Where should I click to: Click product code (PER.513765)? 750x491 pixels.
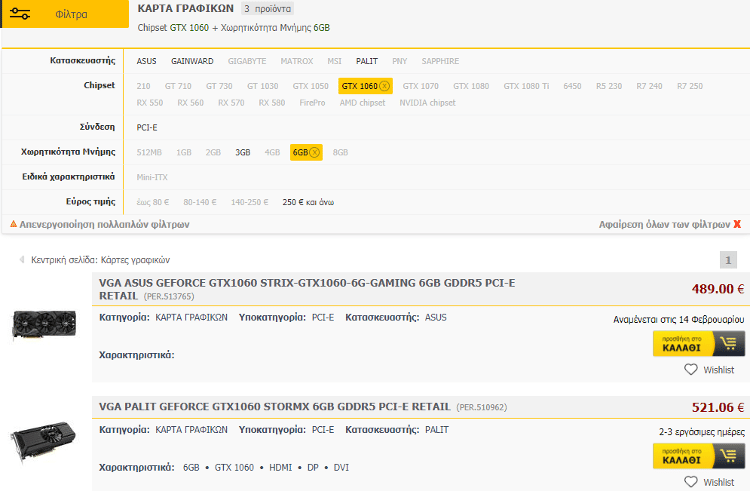[169, 296]
